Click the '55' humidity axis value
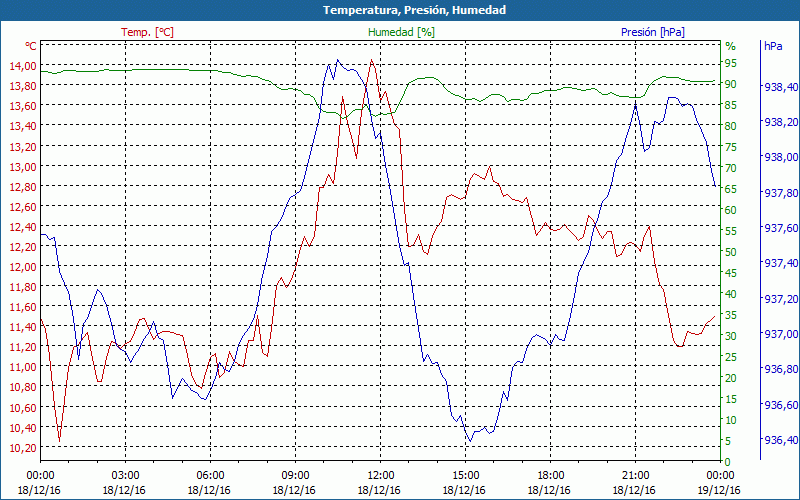Image resolution: width=800 pixels, height=500 pixels. tap(731, 231)
